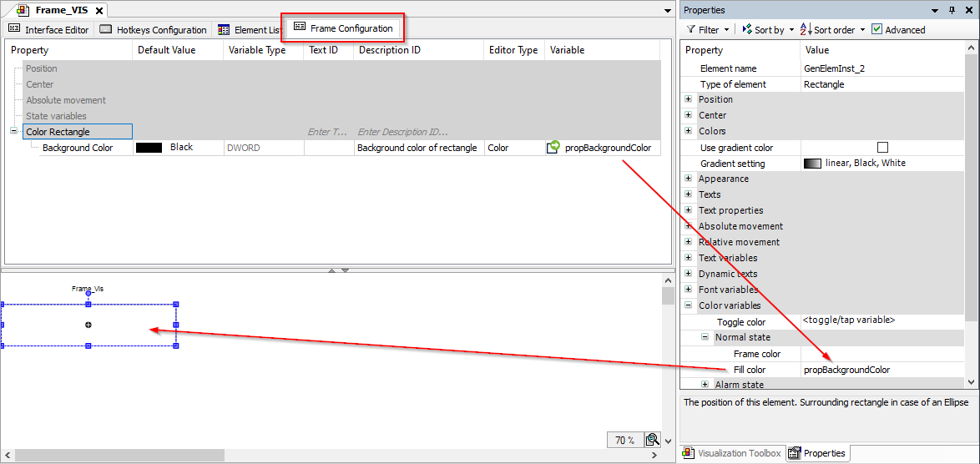Expand the Center property group
This screenshot has height=464, width=980.
[689, 115]
